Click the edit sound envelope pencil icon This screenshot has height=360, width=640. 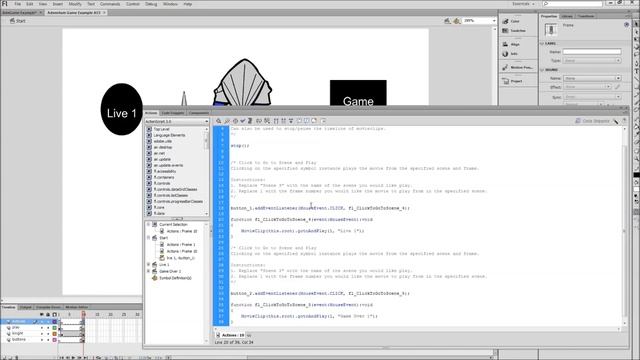tap(618, 87)
